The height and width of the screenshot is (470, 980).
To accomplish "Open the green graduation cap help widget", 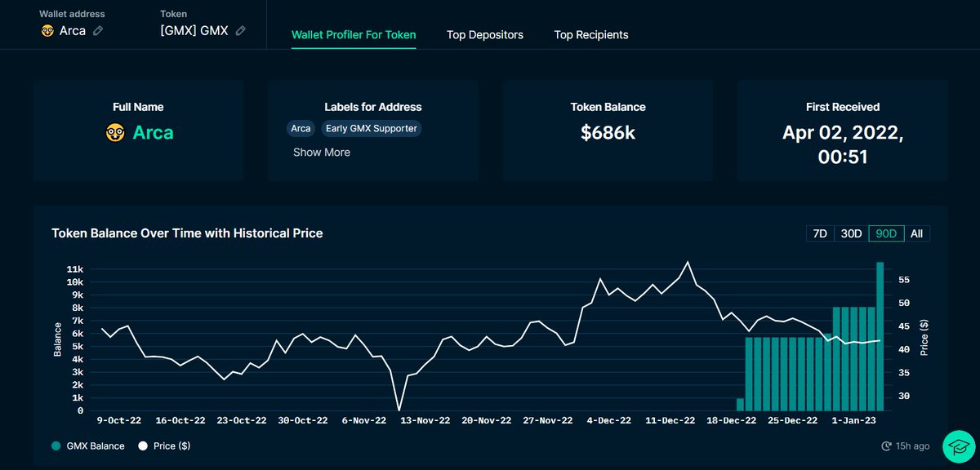I will (957, 446).
